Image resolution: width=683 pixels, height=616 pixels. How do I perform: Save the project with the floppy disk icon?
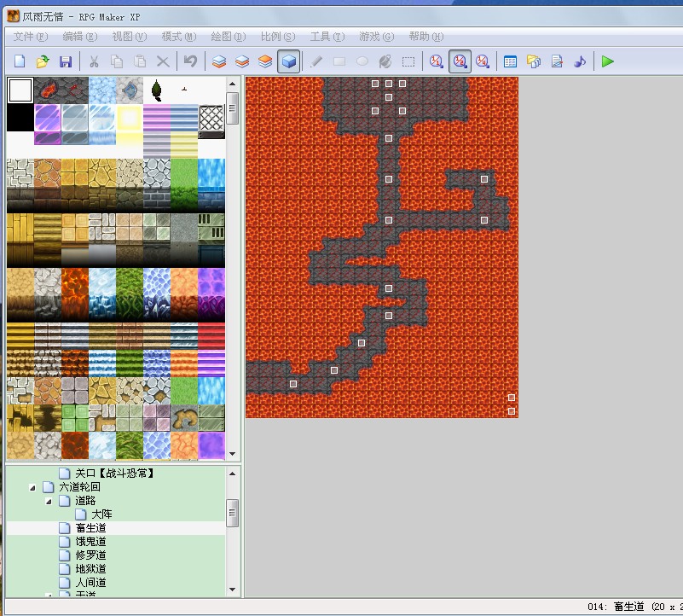click(x=66, y=61)
